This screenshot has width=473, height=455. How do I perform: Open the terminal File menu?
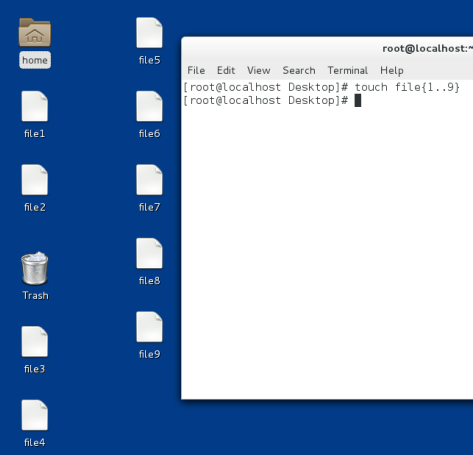click(x=196, y=70)
